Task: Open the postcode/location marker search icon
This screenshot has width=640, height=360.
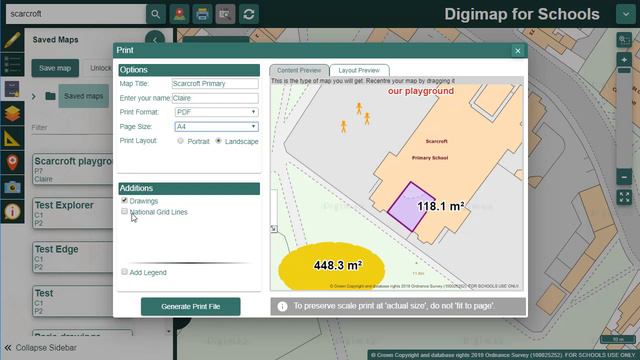Action: [x=179, y=14]
